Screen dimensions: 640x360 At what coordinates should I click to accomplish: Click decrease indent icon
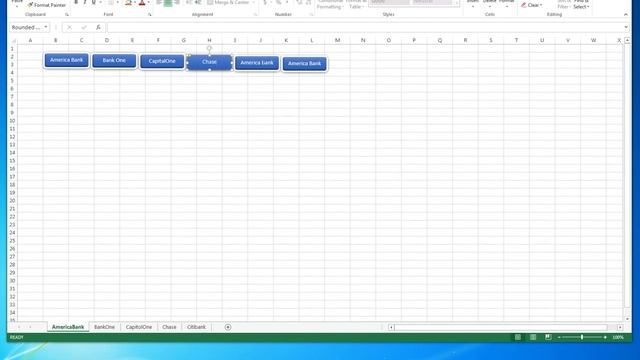point(189,2)
